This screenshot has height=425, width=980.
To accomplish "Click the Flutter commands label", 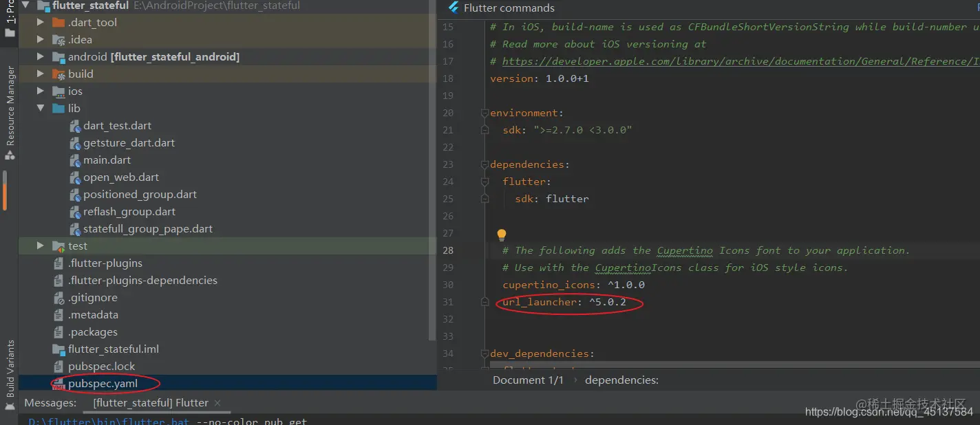I will point(509,8).
